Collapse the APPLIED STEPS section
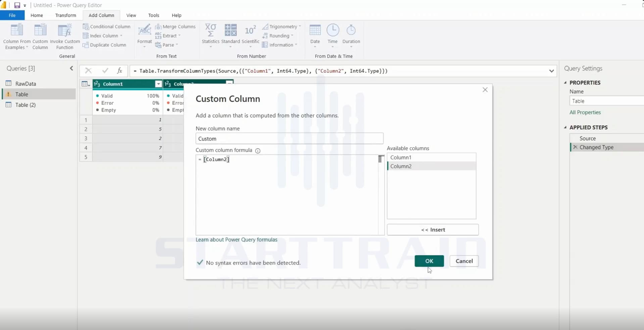 [x=565, y=128]
